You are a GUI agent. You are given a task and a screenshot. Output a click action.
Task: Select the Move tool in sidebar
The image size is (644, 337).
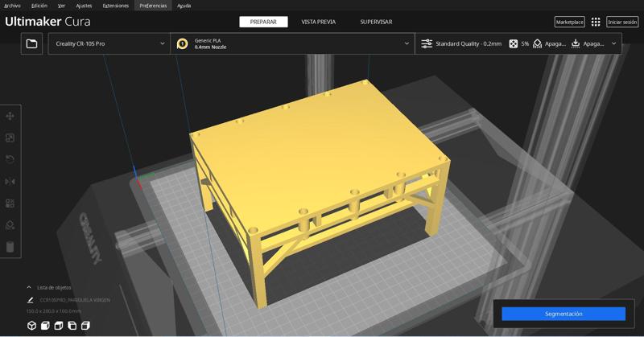pos(10,116)
